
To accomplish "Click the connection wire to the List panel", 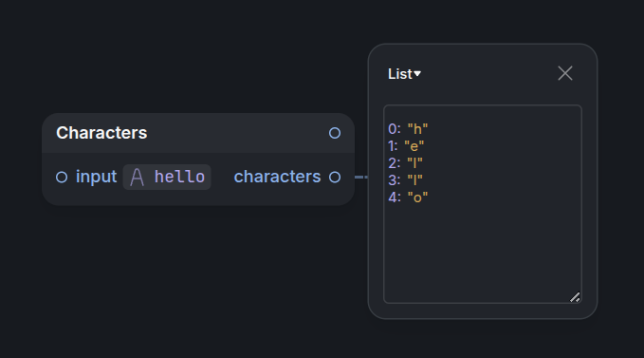I will (361, 178).
